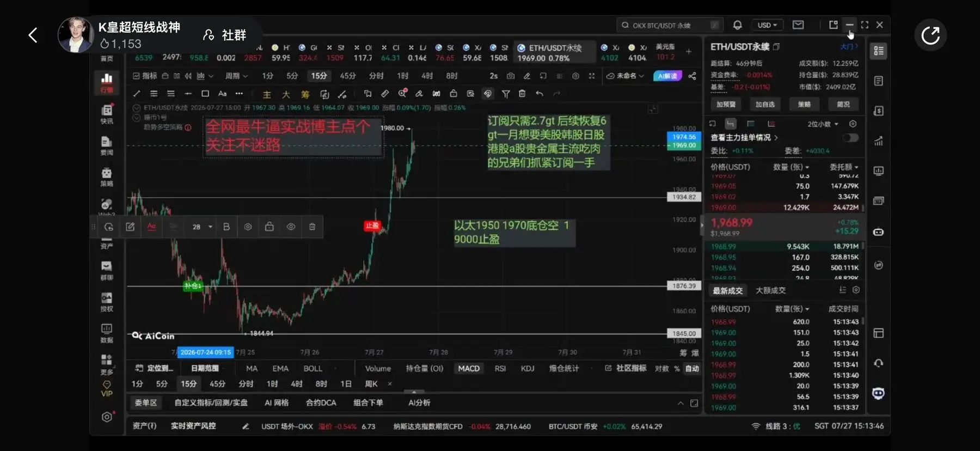The image size is (980, 451).
Task: Click the lock icon on text edit toolbar
Action: tap(269, 227)
